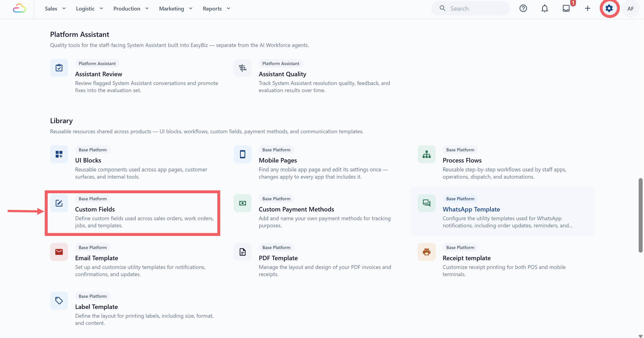Open Assistant Review

pyautogui.click(x=99, y=74)
